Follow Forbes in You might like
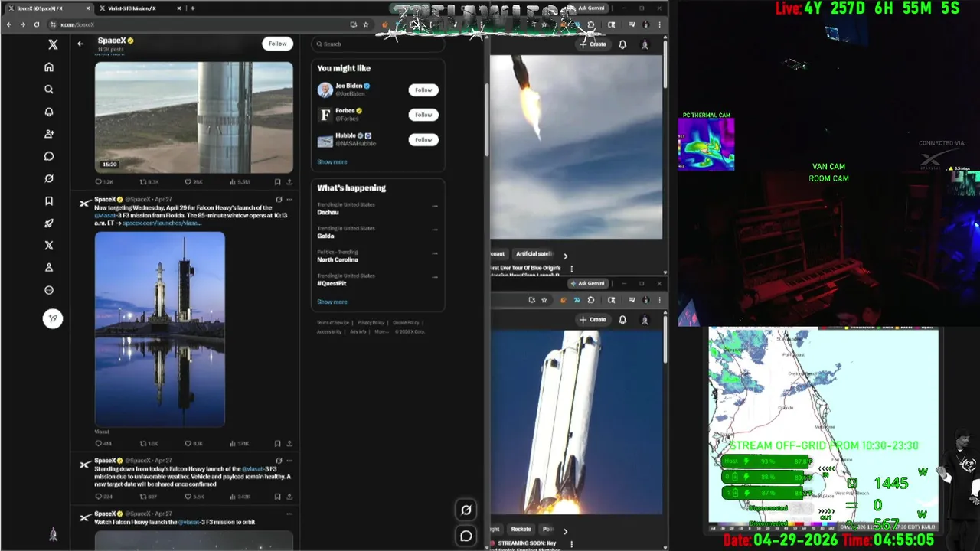The image size is (980, 551). tap(423, 115)
